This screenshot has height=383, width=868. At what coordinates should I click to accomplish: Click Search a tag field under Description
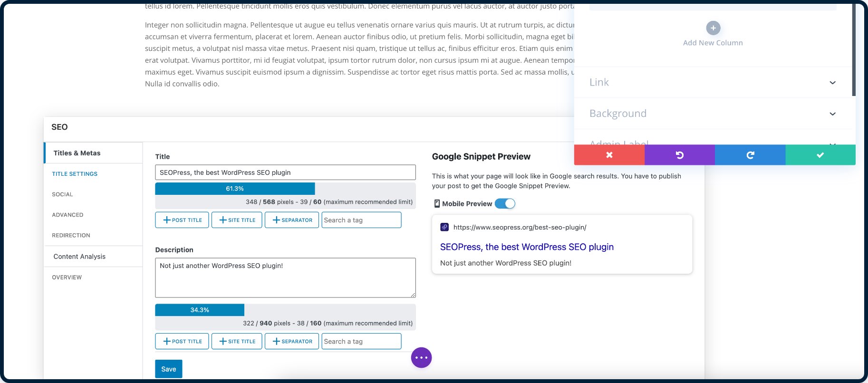coord(361,341)
